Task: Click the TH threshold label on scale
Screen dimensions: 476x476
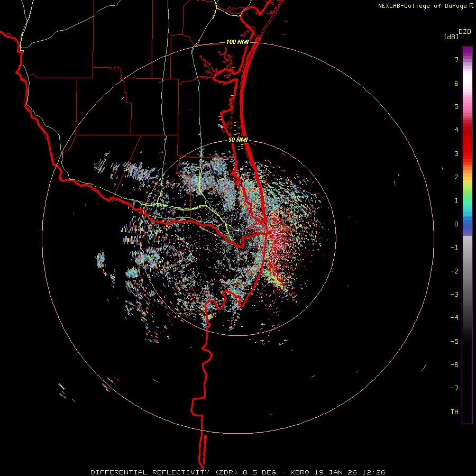Action: 454,412
